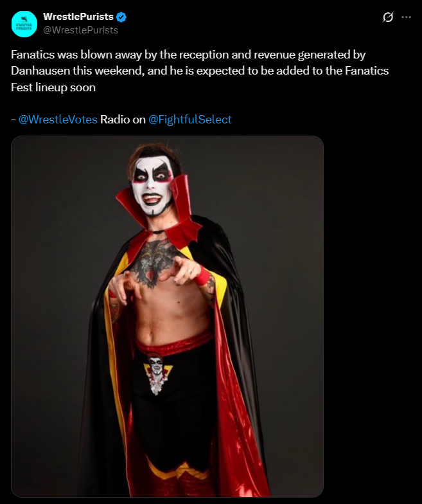This screenshot has width=422, height=504.
Task: Click the chest tattoo in the photo
Action: 154,264
